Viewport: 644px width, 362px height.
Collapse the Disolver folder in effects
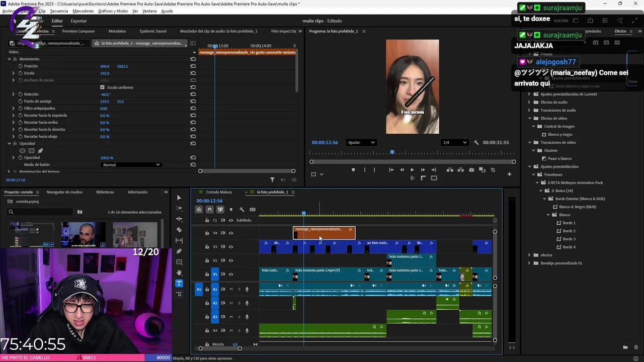coord(533,150)
